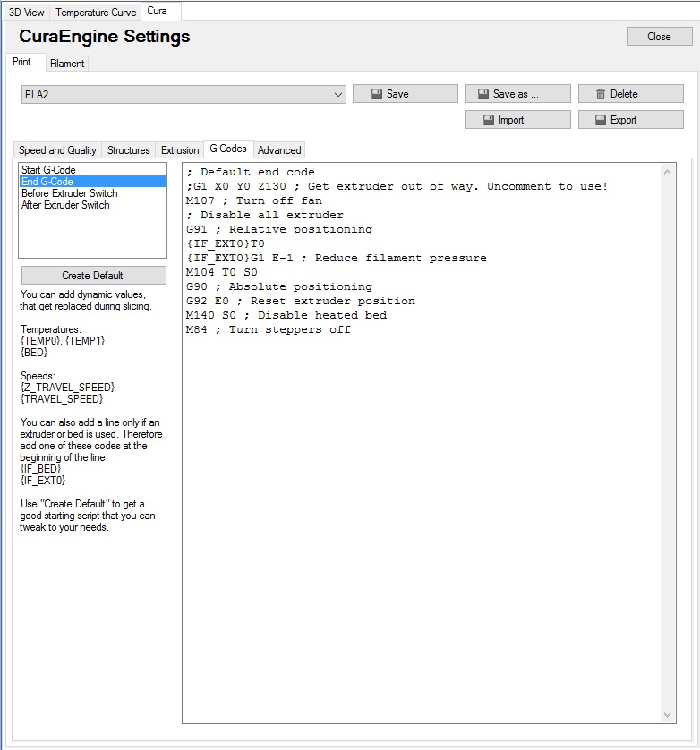Viewport: 700px width, 750px height.
Task: Open the Filament settings tab
Action: 67,64
